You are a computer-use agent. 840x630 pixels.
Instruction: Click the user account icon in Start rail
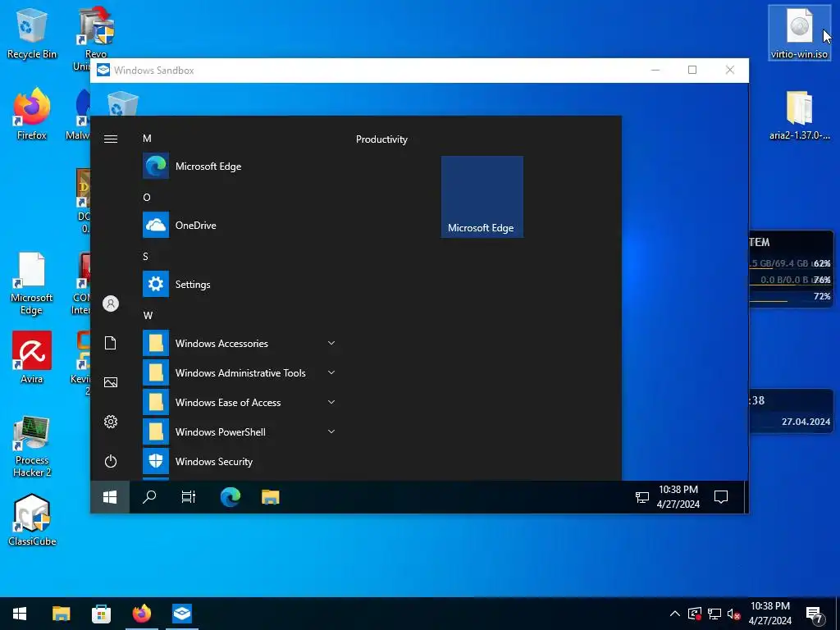pyautogui.click(x=111, y=304)
